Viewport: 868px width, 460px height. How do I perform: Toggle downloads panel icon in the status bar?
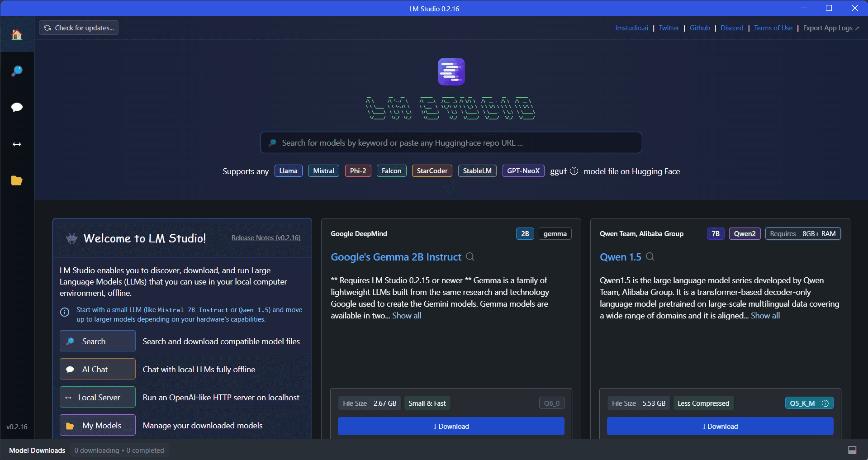coord(852,450)
